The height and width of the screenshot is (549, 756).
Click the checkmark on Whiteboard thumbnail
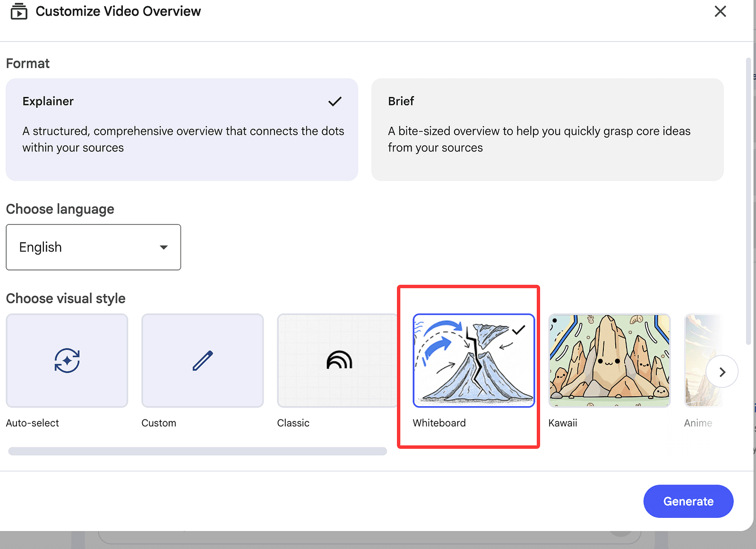[x=518, y=330]
